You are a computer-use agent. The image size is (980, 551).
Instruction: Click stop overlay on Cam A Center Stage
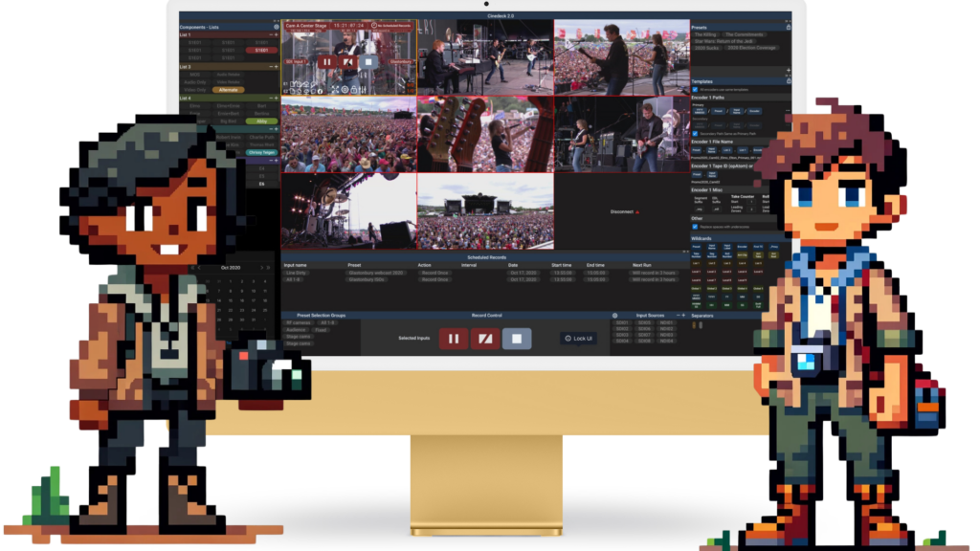(368, 62)
